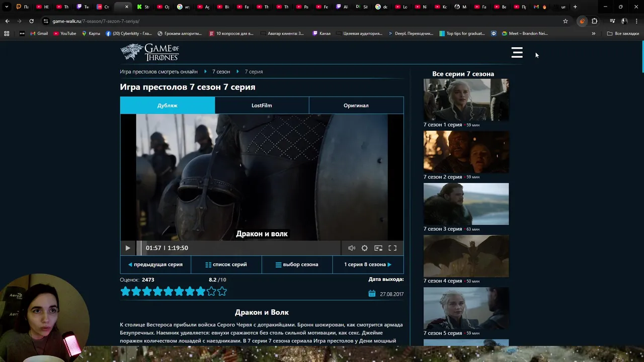This screenshot has height=362, width=644.
Task: Close the current active browser tab
Action: [x=126, y=7]
